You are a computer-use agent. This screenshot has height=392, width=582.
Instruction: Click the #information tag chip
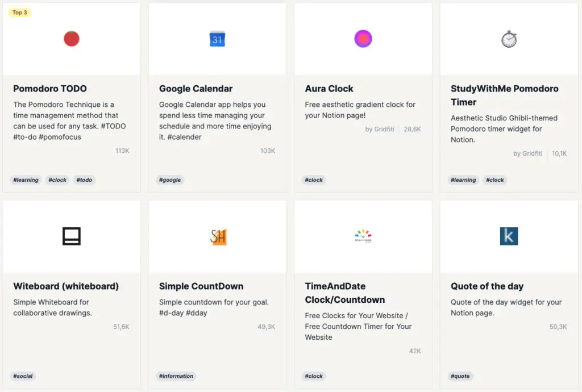176,376
